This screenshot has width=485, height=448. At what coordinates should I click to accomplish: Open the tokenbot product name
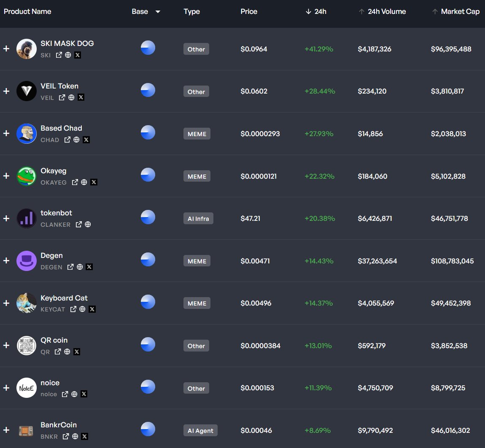[56, 213]
